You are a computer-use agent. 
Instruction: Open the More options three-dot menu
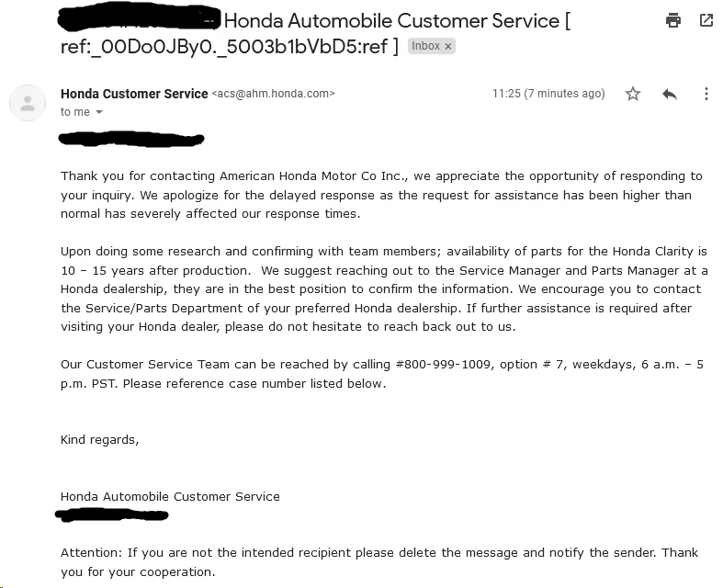click(706, 94)
